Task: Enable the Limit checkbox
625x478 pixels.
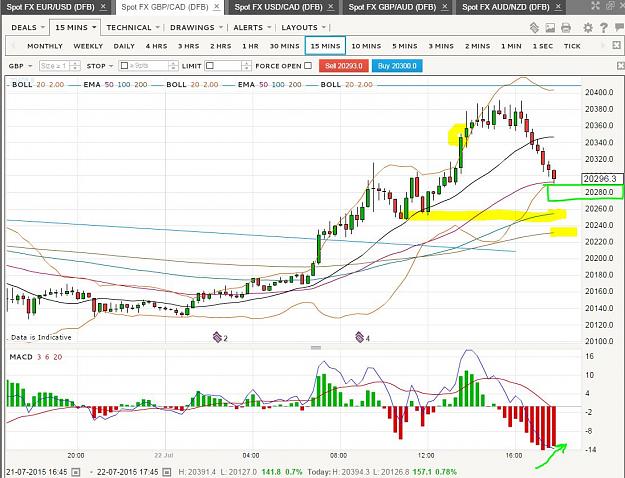Action: pyautogui.click(x=210, y=65)
